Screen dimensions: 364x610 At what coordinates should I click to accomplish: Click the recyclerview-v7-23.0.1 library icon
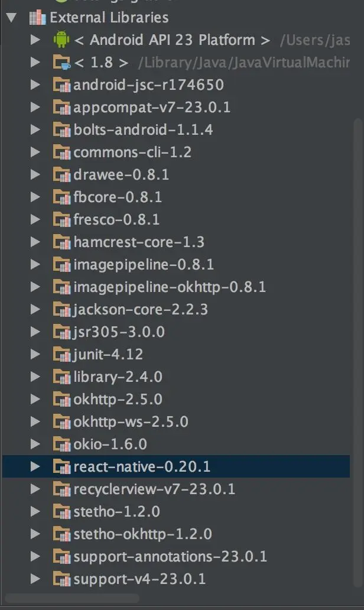pos(61,489)
